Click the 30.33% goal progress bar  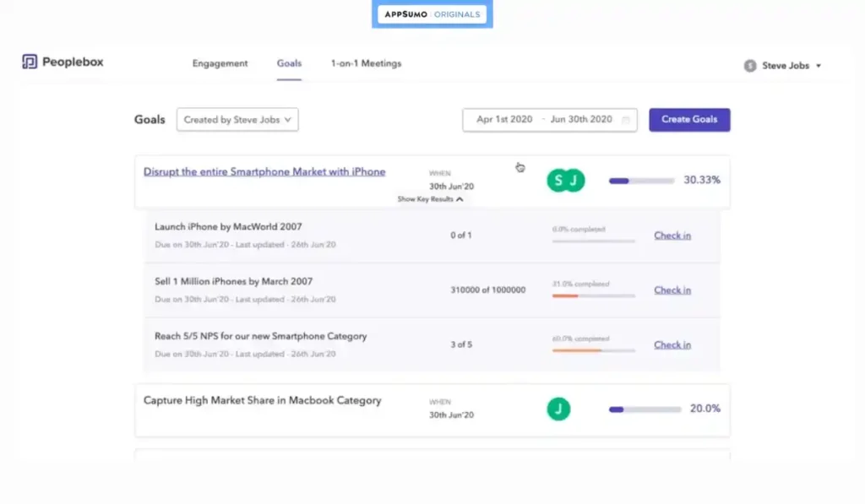(x=641, y=180)
